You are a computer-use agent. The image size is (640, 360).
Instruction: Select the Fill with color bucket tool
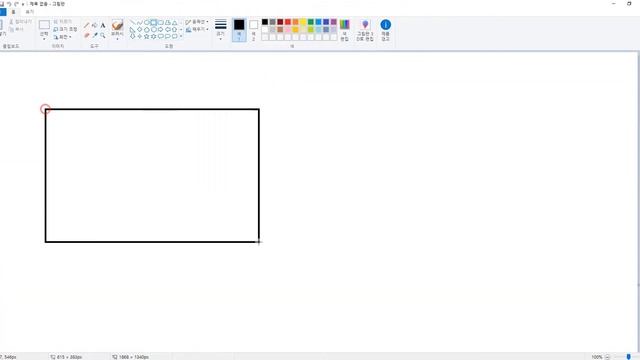click(x=94, y=25)
